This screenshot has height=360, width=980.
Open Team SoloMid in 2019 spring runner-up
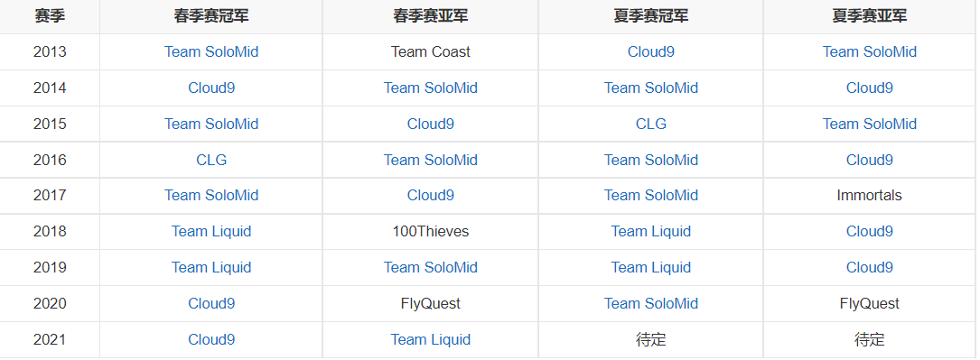tap(431, 268)
